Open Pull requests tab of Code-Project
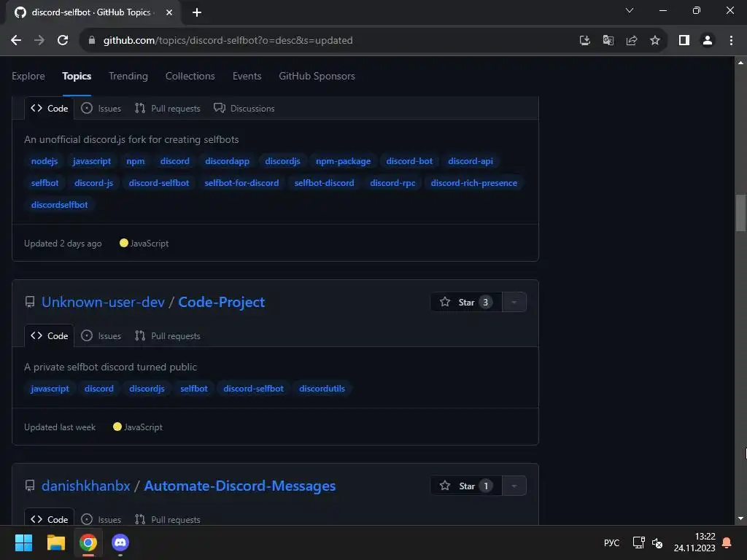747x560 pixels. (167, 336)
